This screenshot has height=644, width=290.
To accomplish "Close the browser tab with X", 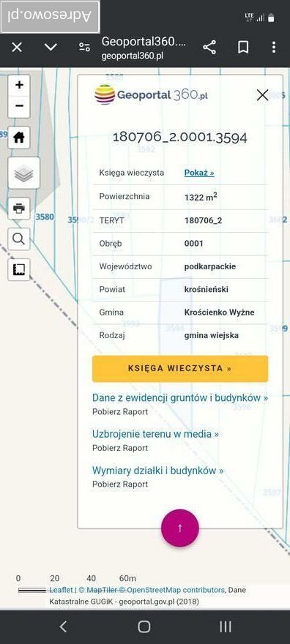I will coord(17,48).
